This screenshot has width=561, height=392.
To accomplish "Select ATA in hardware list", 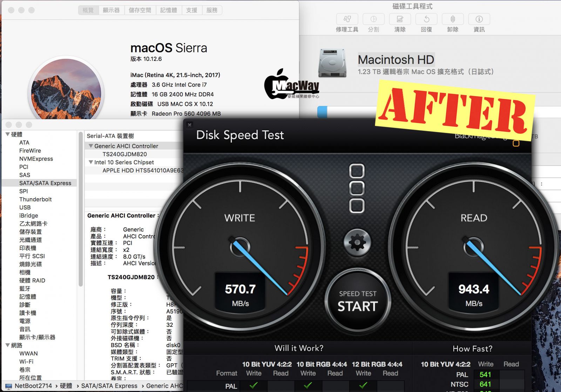I will point(24,143).
